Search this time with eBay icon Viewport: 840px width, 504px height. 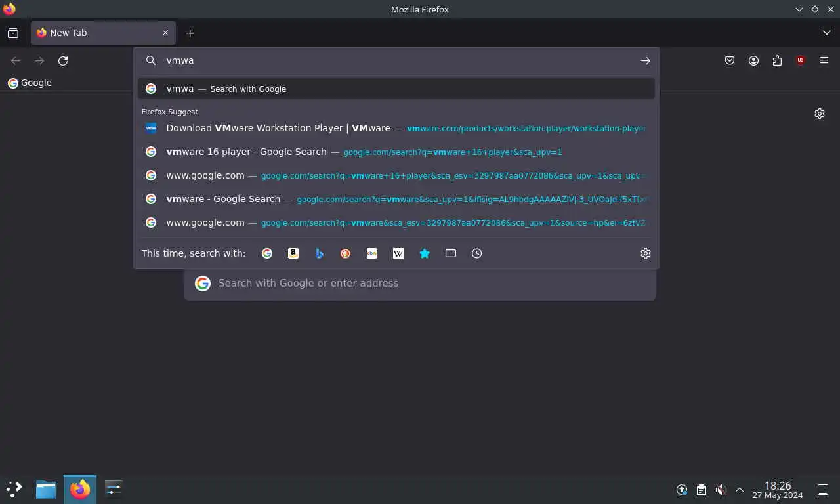(372, 253)
